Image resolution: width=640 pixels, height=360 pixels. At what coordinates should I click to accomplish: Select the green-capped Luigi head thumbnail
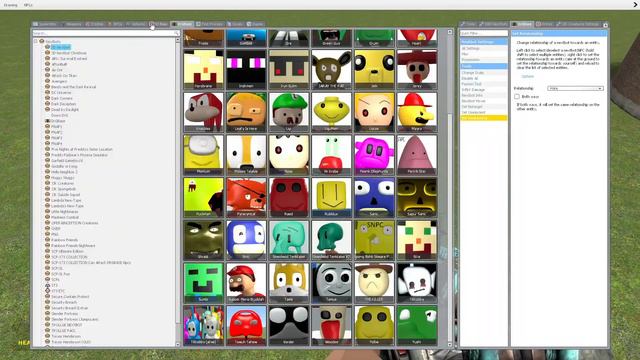289,112
